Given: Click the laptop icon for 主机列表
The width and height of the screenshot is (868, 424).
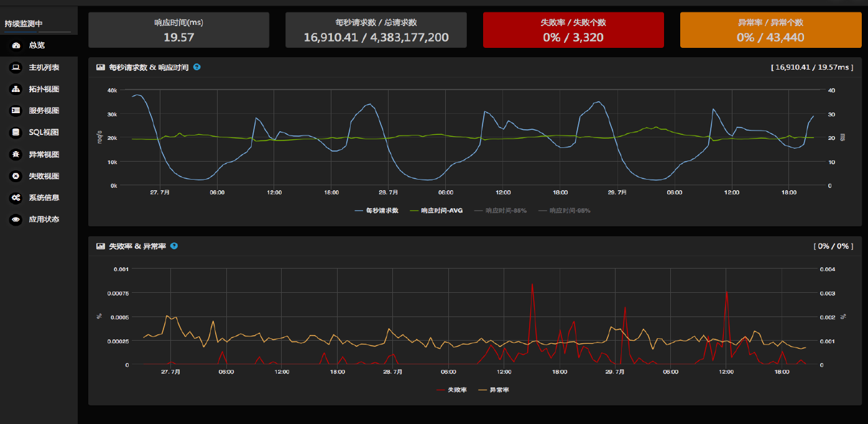Looking at the screenshot, I should point(16,67).
